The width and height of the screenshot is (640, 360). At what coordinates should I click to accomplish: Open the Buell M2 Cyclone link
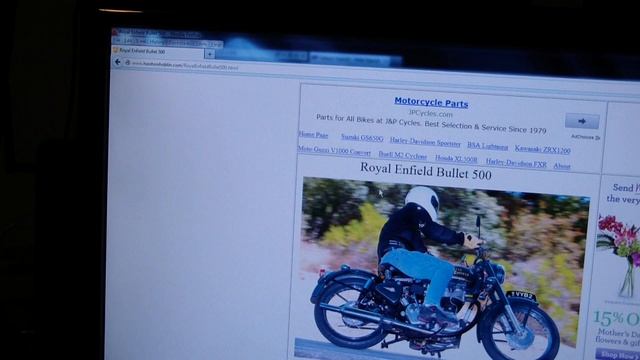pyautogui.click(x=402, y=156)
